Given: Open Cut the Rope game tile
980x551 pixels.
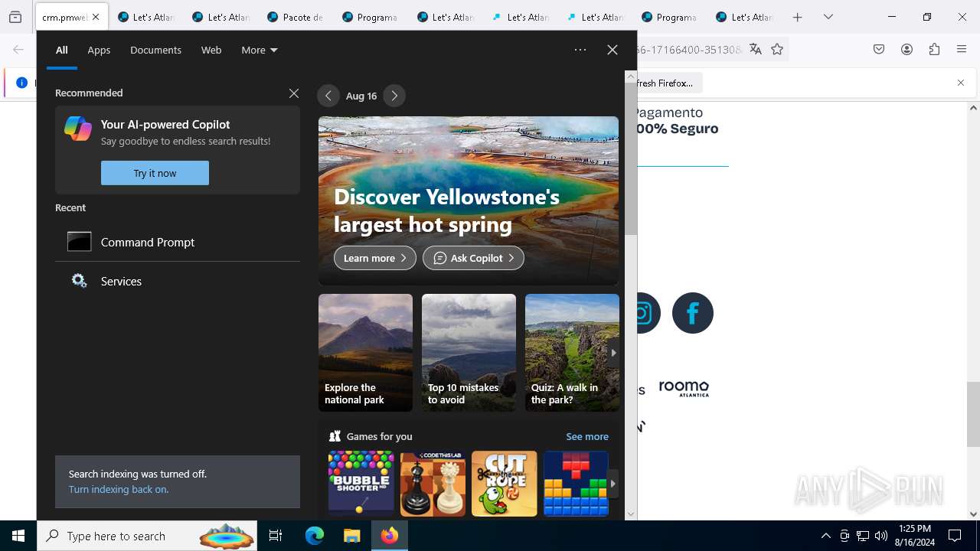Looking at the screenshot, I should (505, 483).
